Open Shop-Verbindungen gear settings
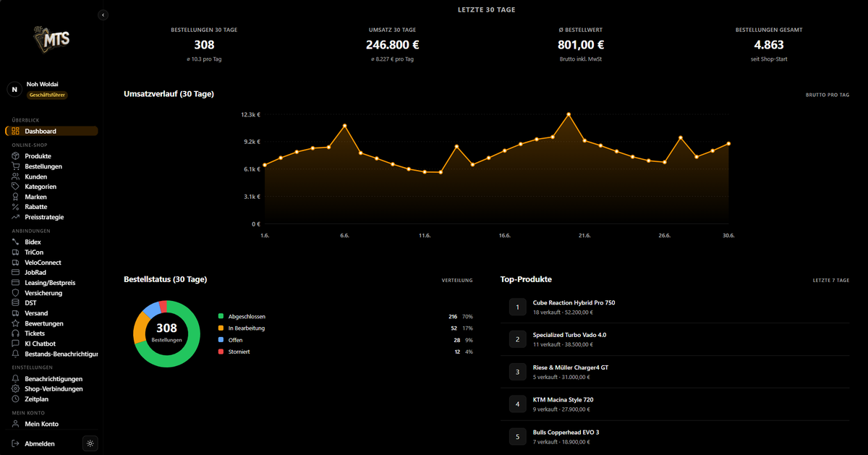Image resolution: width=868 pixels, height=455 pixels. pos(16,388)
